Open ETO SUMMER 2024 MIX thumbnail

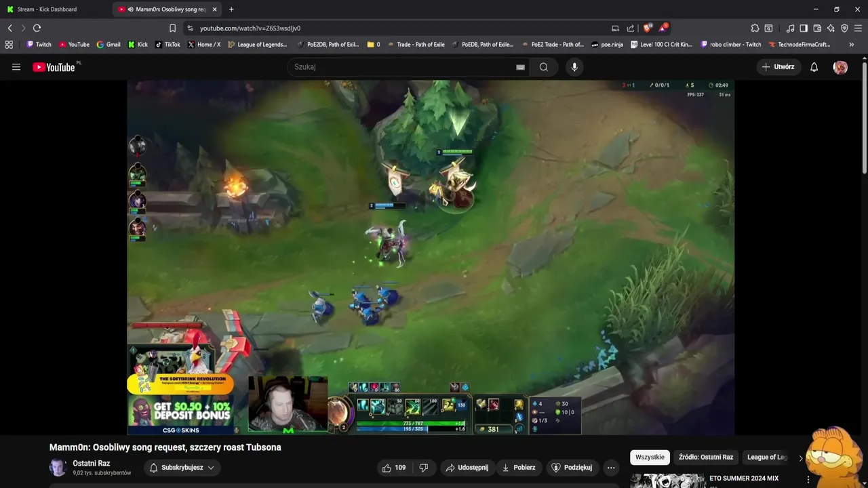point(667,480)
